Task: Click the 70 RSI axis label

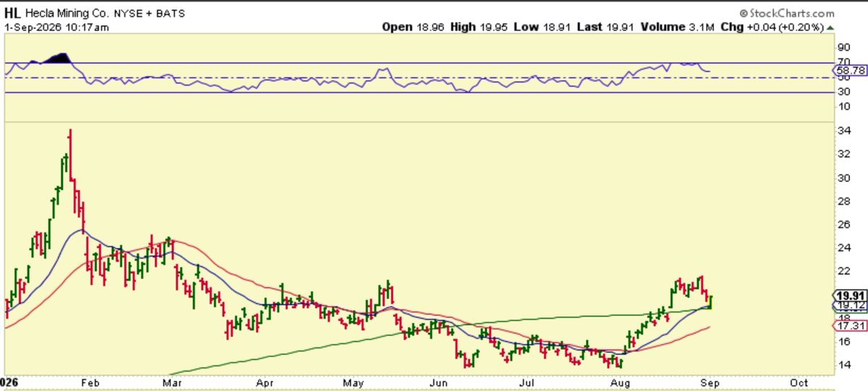Action: coord(843,62)
